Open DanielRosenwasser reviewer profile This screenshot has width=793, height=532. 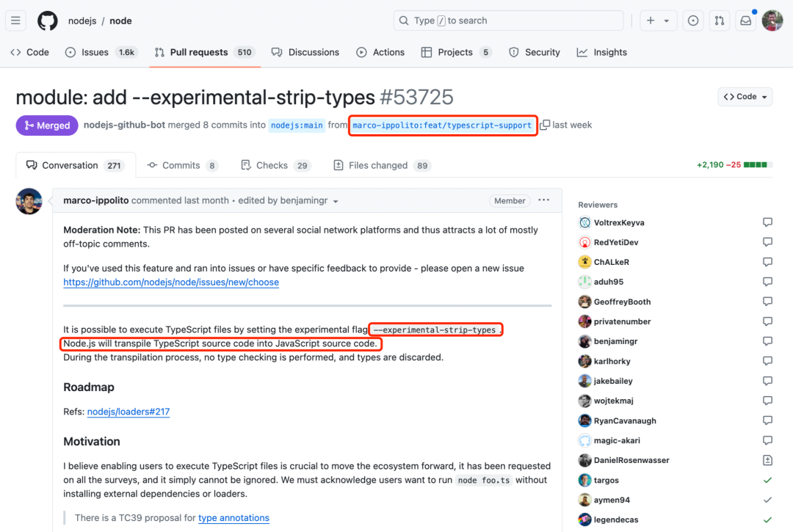point(631,460)
